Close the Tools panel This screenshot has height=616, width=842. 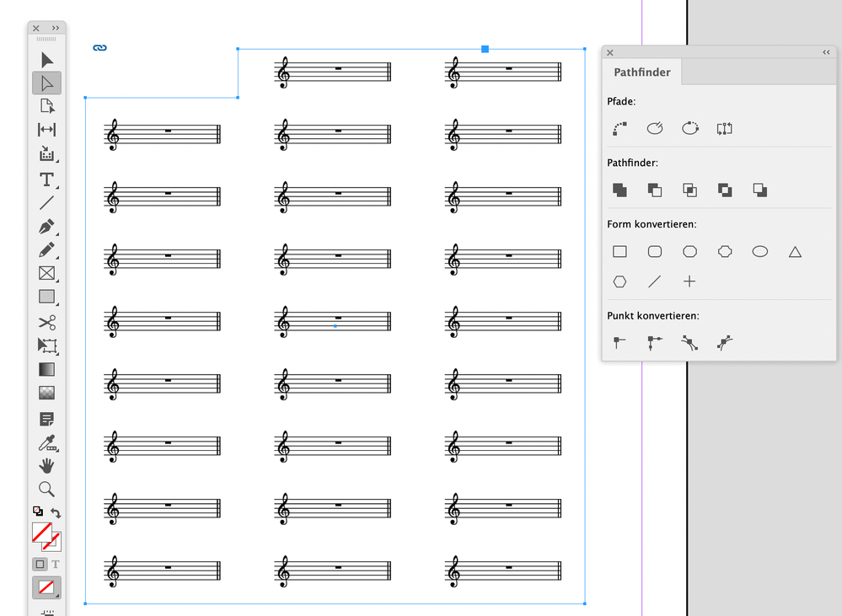tap(36, 28)
